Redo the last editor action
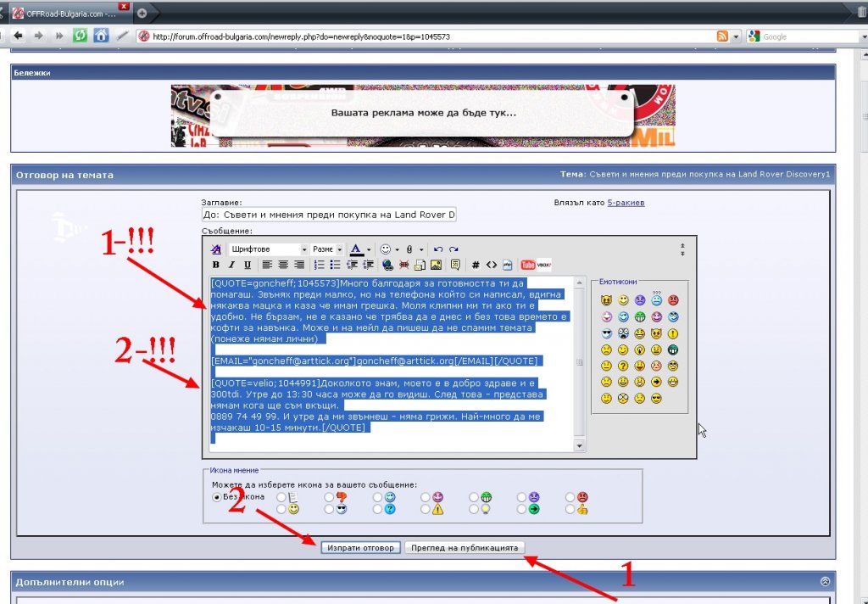 click(454, 249)
